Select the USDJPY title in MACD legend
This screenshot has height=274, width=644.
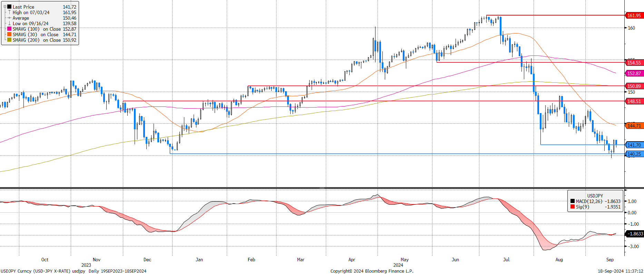tap(595, 195)
